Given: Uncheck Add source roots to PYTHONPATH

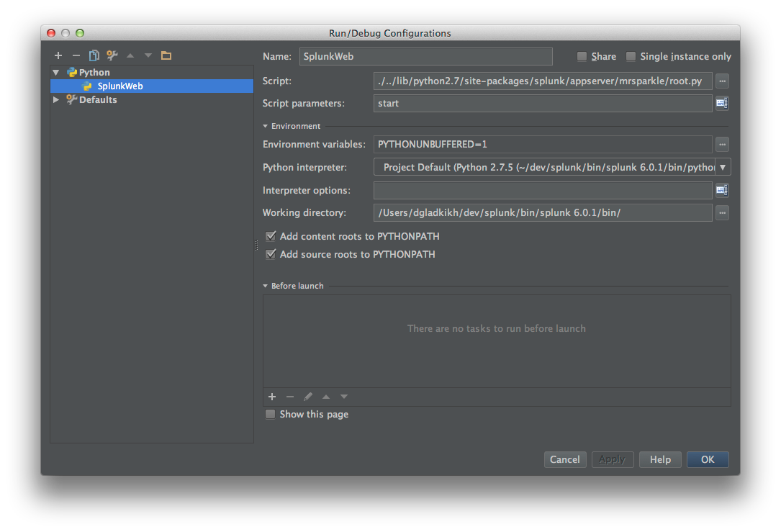Looking at the screenshot, I should (x=271, y=254).
